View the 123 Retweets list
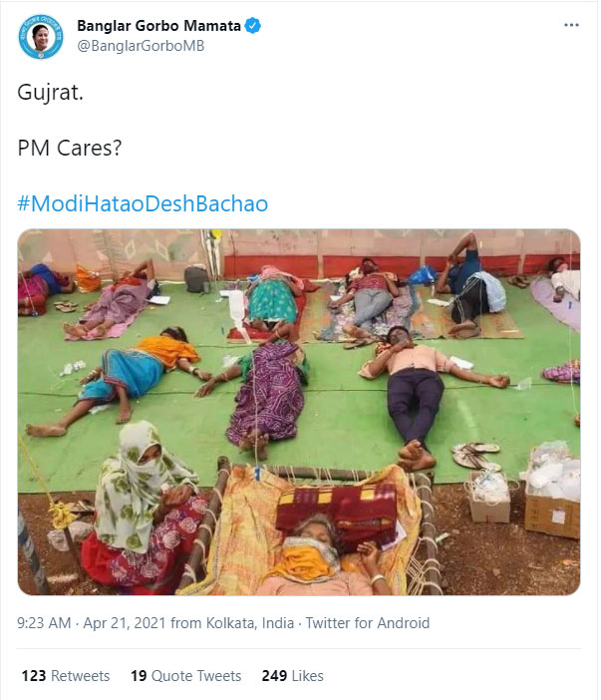Image resolution: width=601 pixels, height=700 pixels. click(66, 676)
